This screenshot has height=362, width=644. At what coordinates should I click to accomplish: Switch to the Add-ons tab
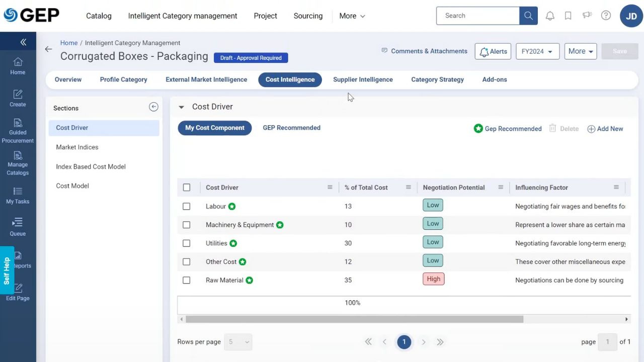tap(495, 79)
